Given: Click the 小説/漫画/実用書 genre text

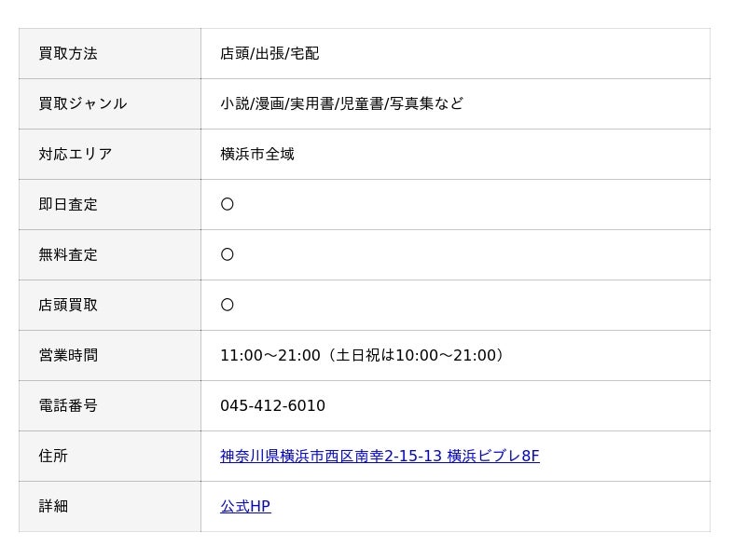Looking at the screenshot, I should point(341,103).
